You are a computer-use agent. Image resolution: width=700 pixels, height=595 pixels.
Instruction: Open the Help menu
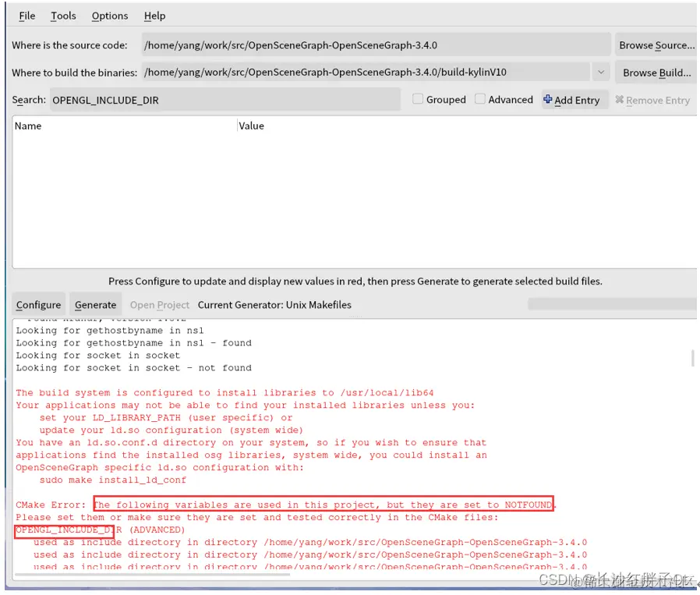pos(154,16)
